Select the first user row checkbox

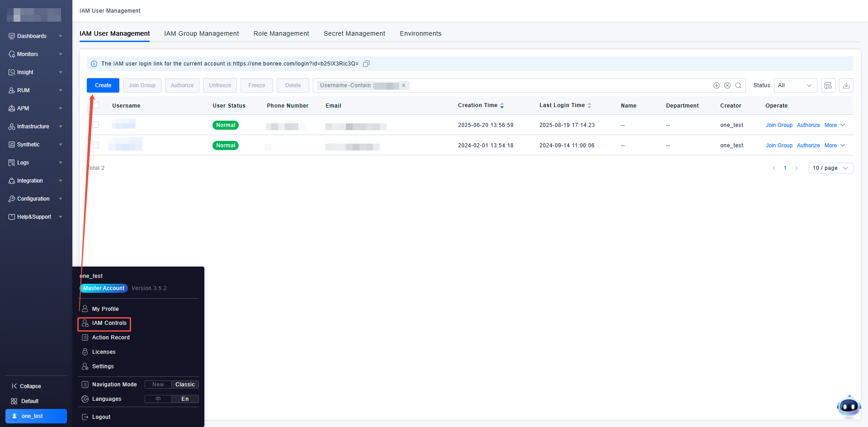point(96,125)
